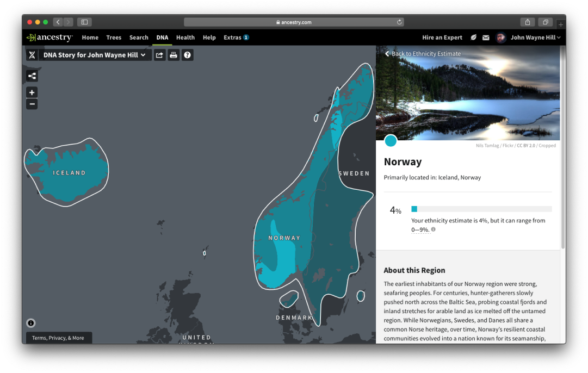Click the Extras notification badge
The image size is (588, 373).
point(246,38)
